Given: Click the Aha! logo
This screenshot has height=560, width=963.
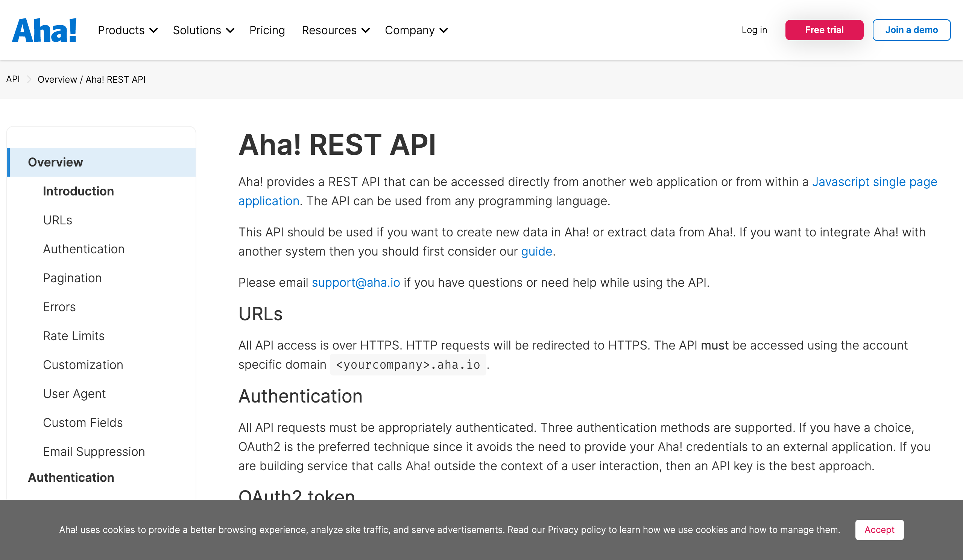Looking at the screenshot, I should point(44,30).
